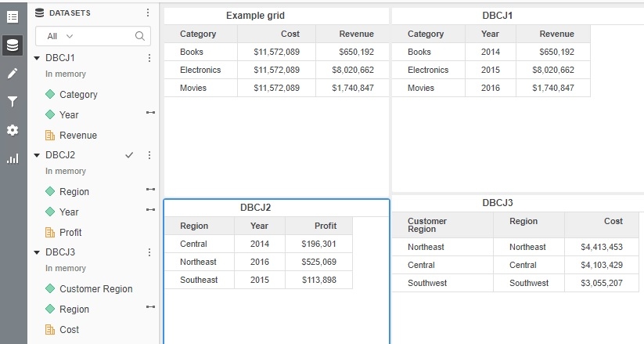Click the search magnifier in datasets filter
The height and width of the screenshot is (344, 644).
140,36
